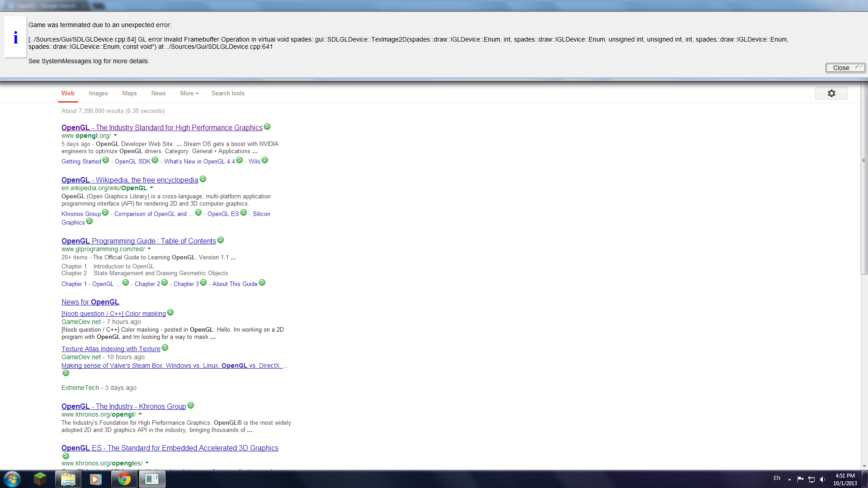Open Windows Explorer from the taskbar

pos(68,479)
